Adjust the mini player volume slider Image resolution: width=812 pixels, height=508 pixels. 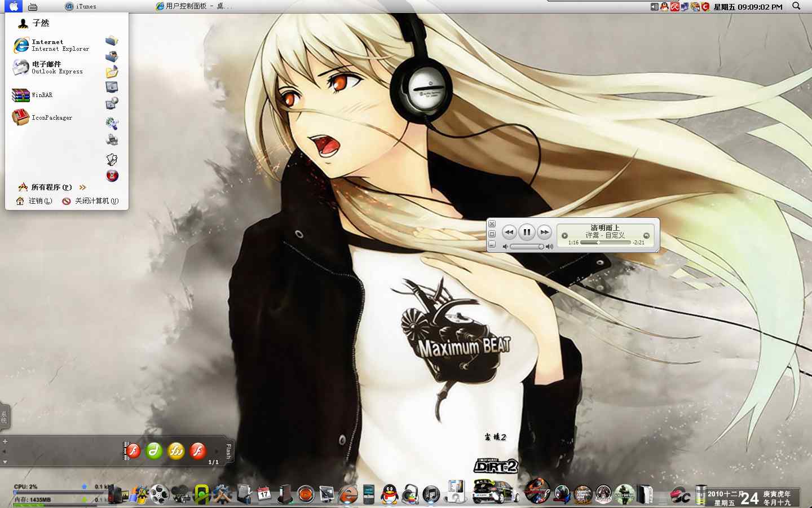click(527, 247)
